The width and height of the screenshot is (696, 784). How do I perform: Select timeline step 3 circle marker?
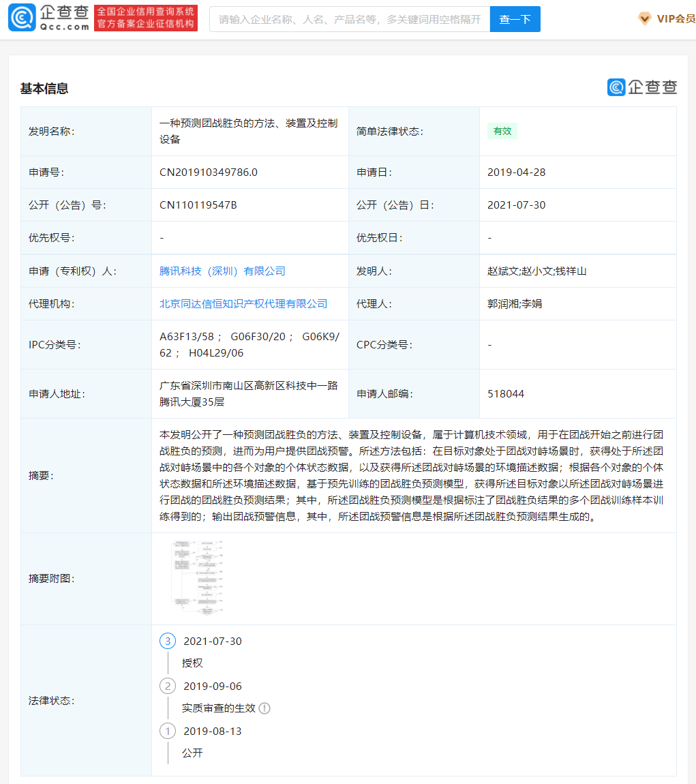[x=168, y=641]
